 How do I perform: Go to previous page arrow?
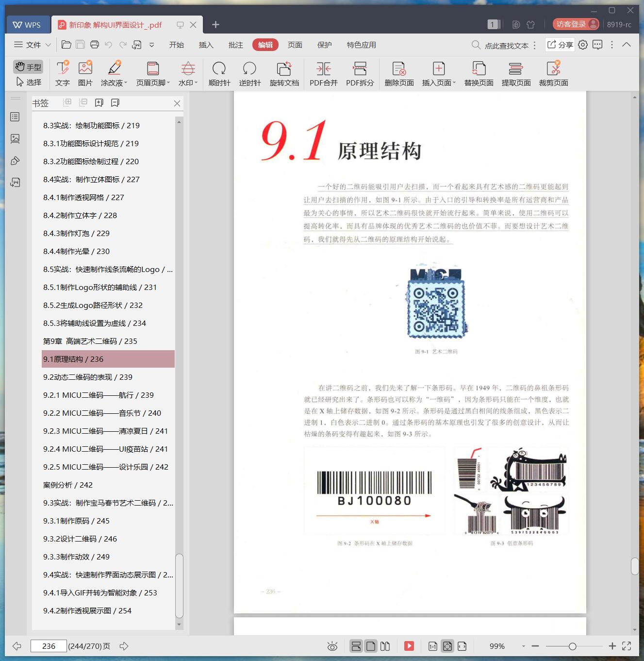pos(17,646)
